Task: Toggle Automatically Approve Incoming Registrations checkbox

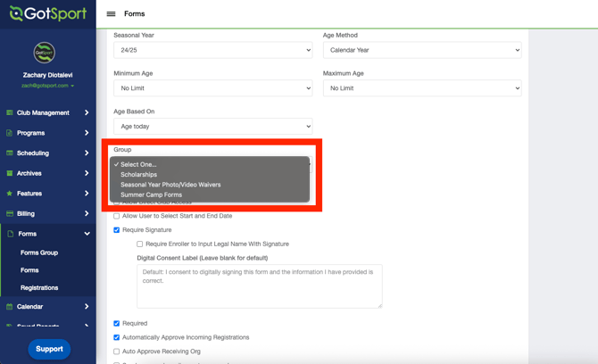Action: 117,337
